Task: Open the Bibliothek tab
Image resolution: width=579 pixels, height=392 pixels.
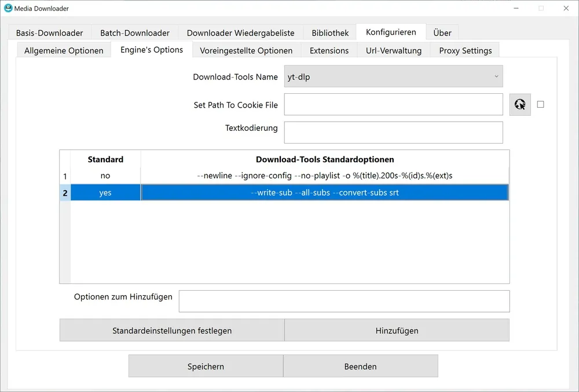Action: (x=330, y=33)
